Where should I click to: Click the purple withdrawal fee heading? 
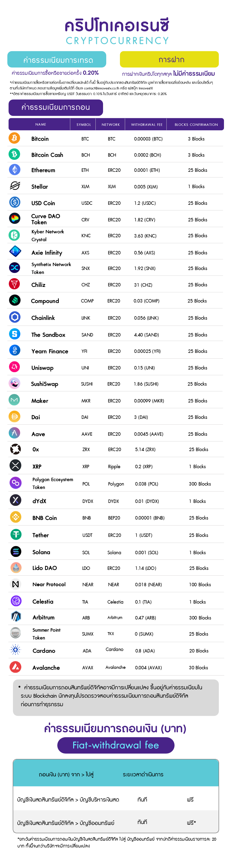[56, 108]
